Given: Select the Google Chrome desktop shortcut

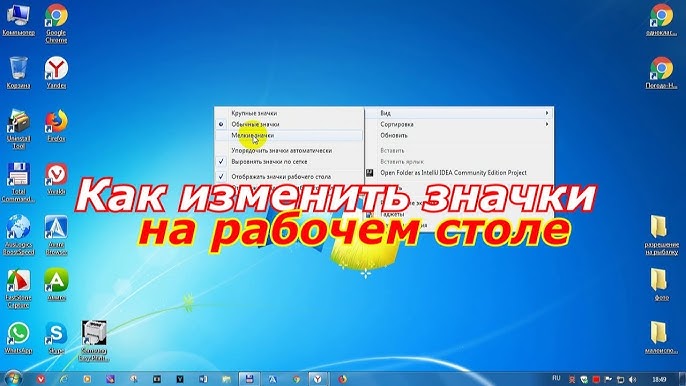Looking at the screenshot, I should [56, 24].
